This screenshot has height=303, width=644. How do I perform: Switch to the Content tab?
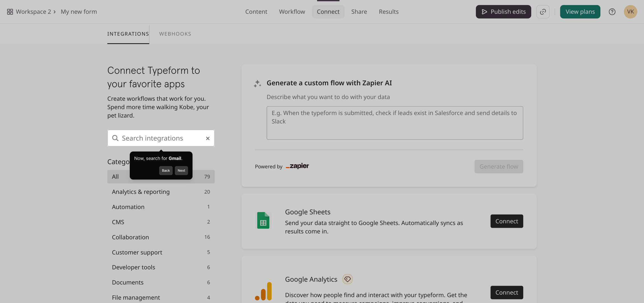point(256,12)
